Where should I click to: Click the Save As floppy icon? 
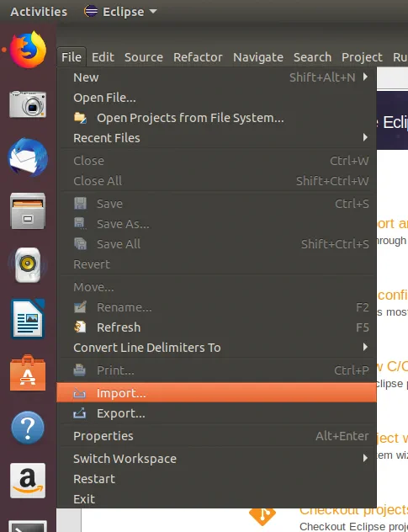(81, 224)
